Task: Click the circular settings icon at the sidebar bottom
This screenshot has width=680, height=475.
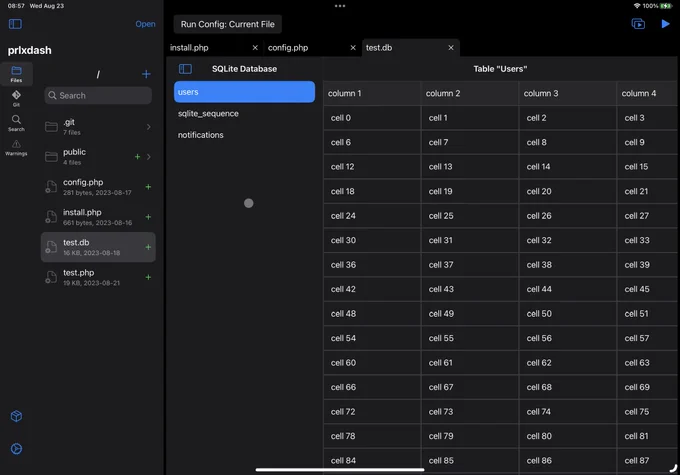Action: [x=16, y=449]
